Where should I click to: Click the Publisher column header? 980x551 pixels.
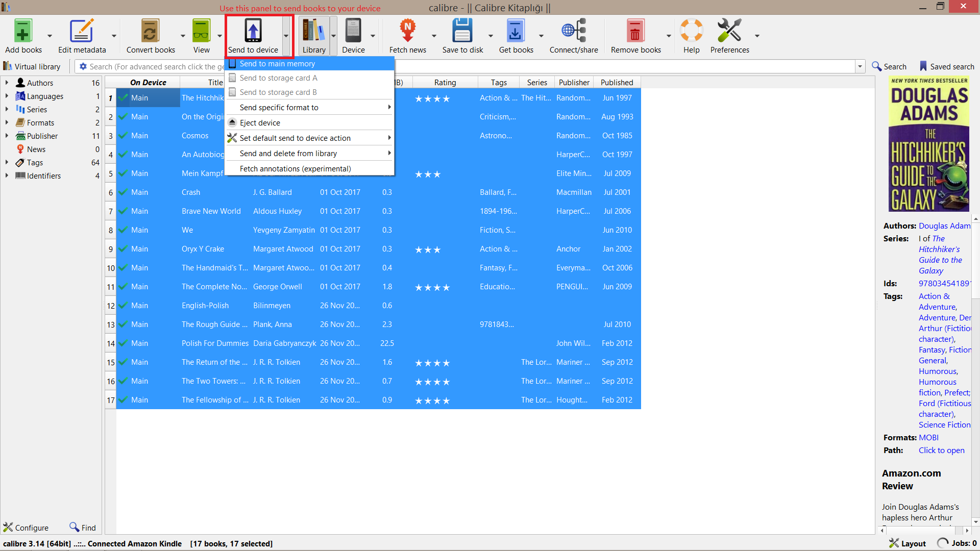click(x=574, y=83)
